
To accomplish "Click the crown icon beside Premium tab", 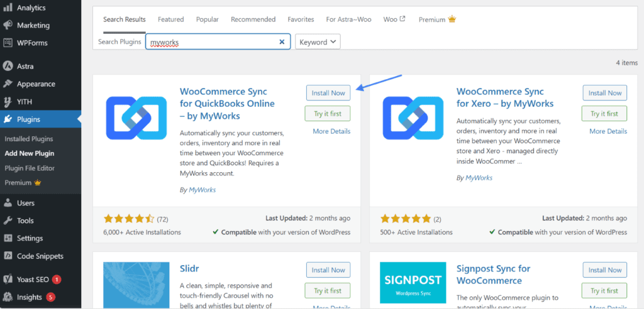I will (452, 19).
